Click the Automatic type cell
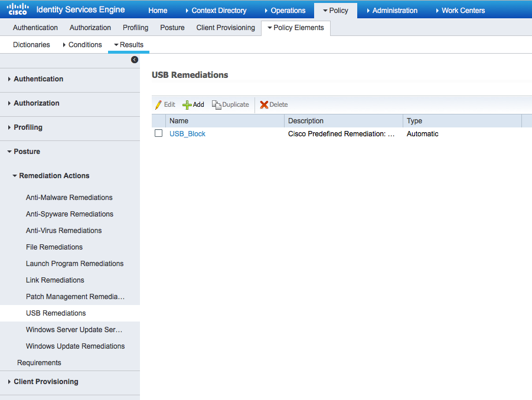532x400 pixels. pyautogui.click(x=422, y=134)
